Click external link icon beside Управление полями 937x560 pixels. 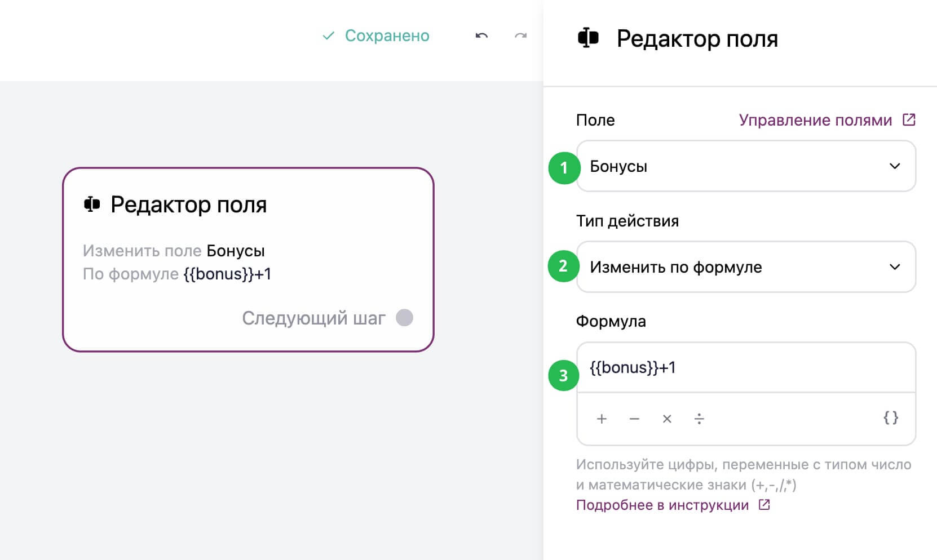pos(909,119)
